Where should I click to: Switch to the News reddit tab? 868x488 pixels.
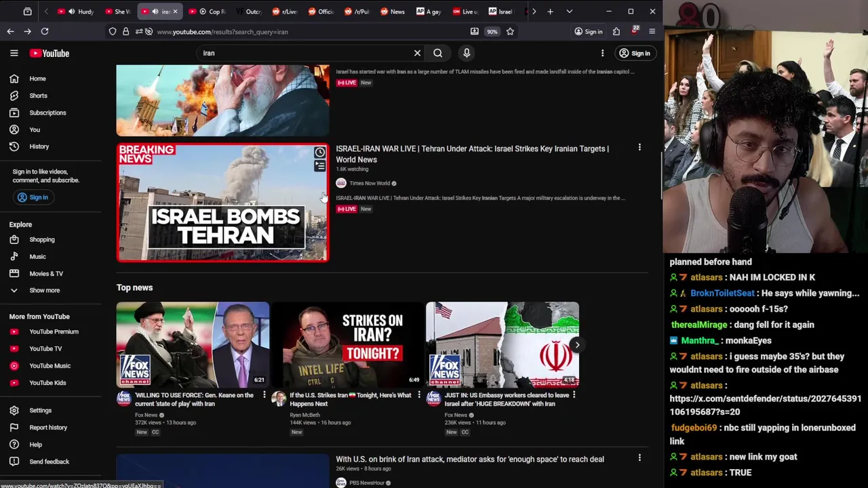pyautogui.click(x=393, y=12)
